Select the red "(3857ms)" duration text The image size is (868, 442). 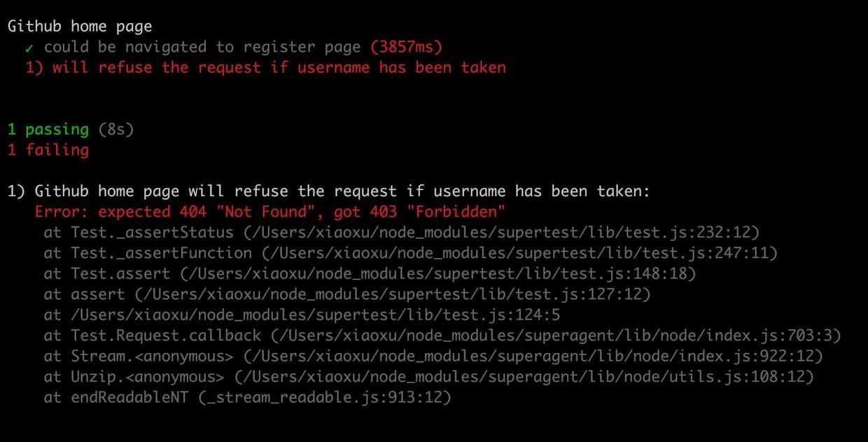click(406, 47)
